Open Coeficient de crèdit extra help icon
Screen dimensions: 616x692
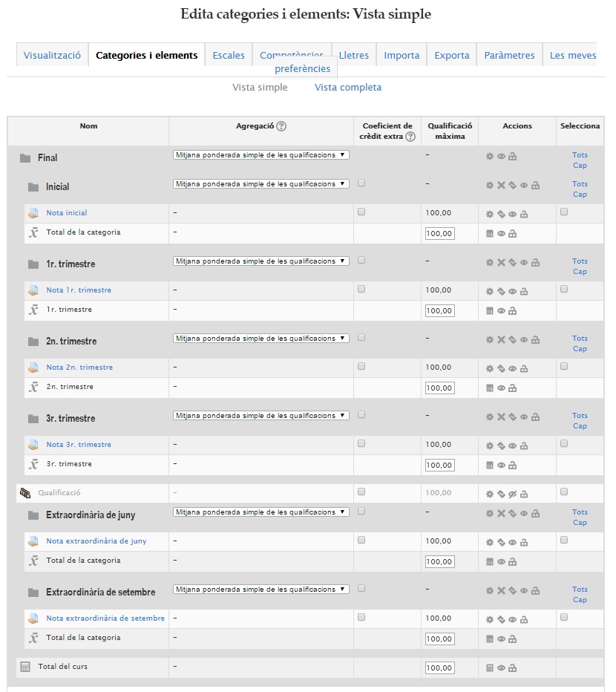(410, 137)
